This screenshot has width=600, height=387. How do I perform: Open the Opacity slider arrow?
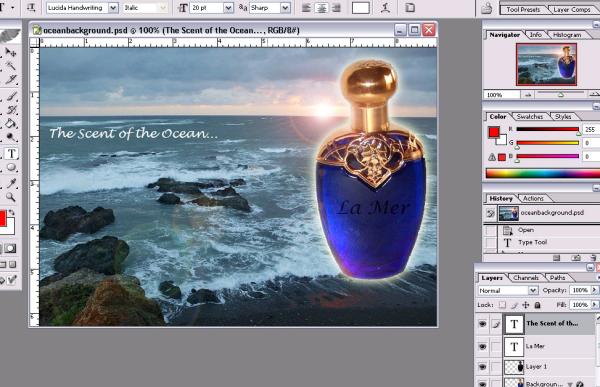[594, 290]
